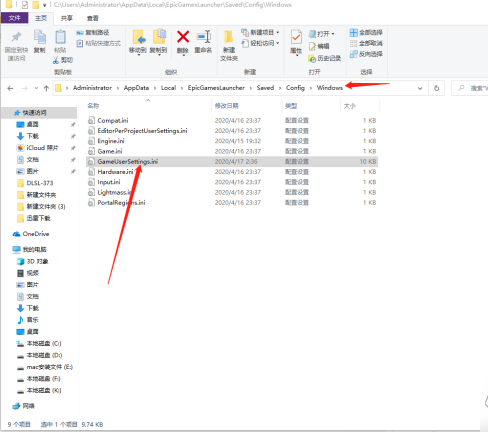Click the Paste icon in ribbon
The height and width of the screenshot is (432, 488).
tap(60, 37)
